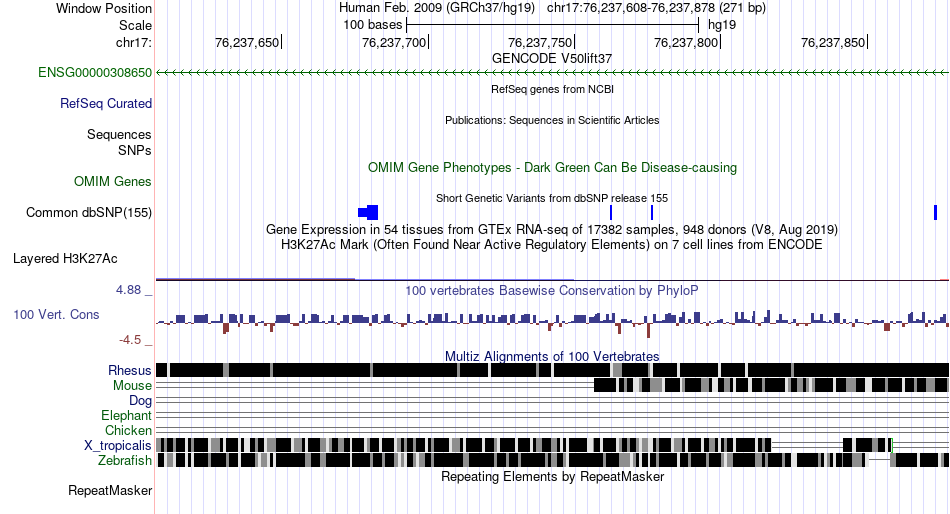Click Publications: Sequences in Scientific Articles title
Image resolution: width=950 pixels, height=514 pixels.
coord(552,120)
